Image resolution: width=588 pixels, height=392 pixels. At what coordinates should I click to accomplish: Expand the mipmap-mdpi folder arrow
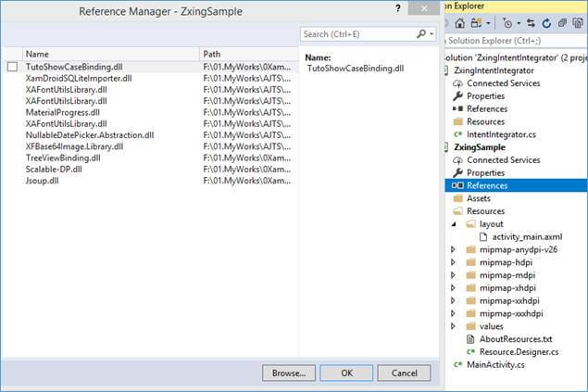pos(453,275)
